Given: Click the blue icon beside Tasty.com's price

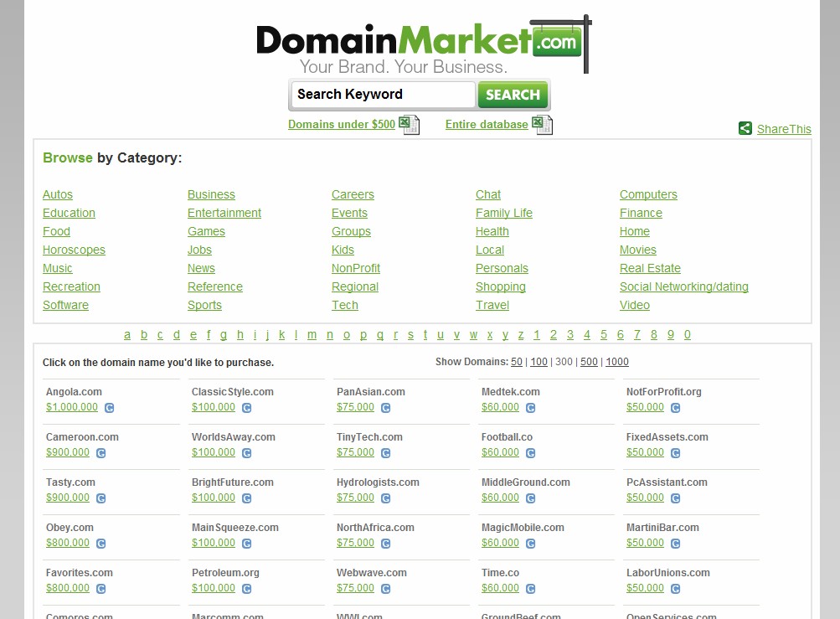Looking at the screenshot, I should click(x=100, y=498).
